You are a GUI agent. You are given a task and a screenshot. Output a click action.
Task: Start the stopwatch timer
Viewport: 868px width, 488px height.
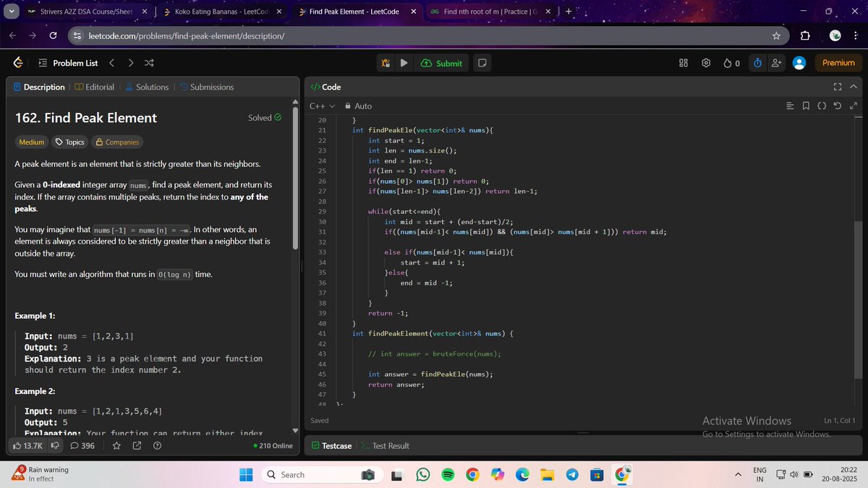(x=757, y=63)
